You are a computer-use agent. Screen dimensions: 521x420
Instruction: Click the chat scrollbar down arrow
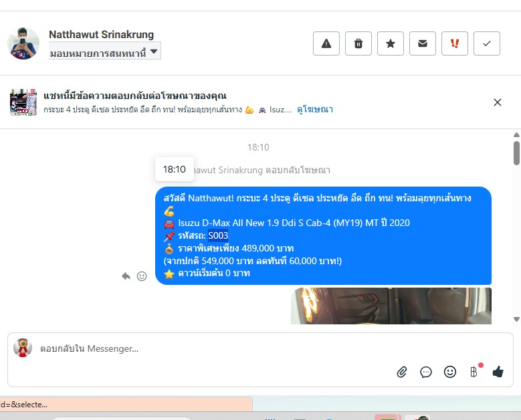point(516,319)
